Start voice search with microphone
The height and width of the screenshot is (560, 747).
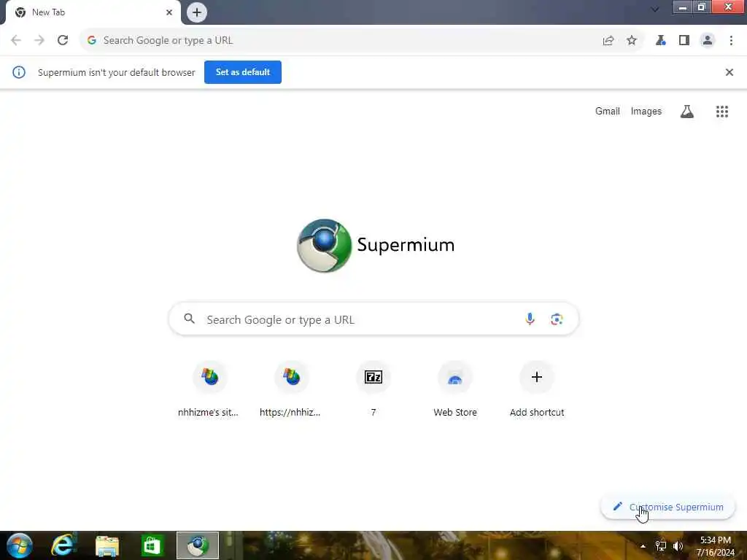[x=530, y=319]
